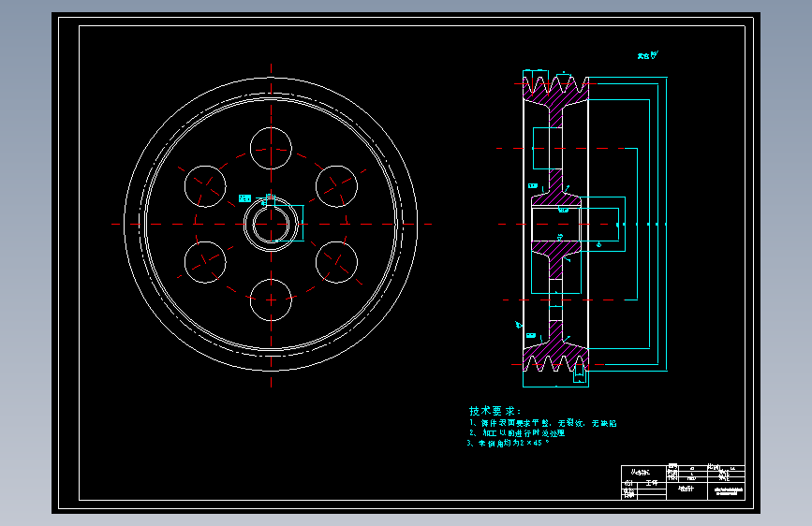Click the 其余 surface roughness note

coord(648,55)
